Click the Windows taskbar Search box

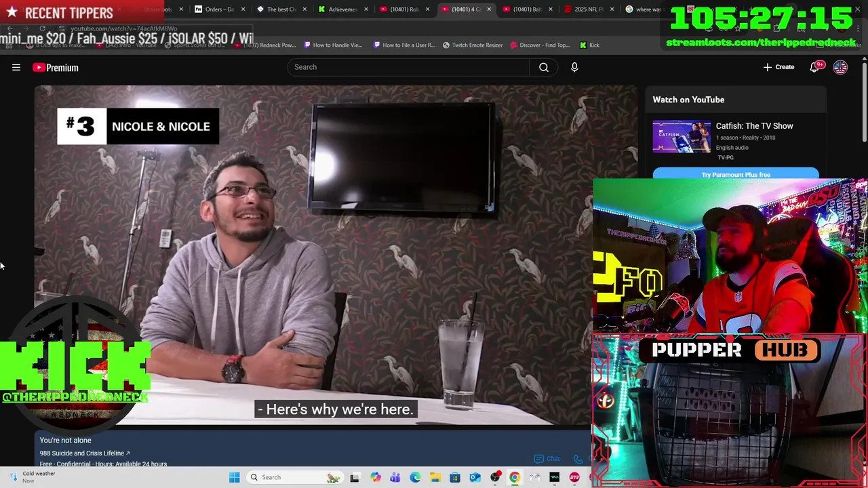pyautogui.click(x=294, y=477)
